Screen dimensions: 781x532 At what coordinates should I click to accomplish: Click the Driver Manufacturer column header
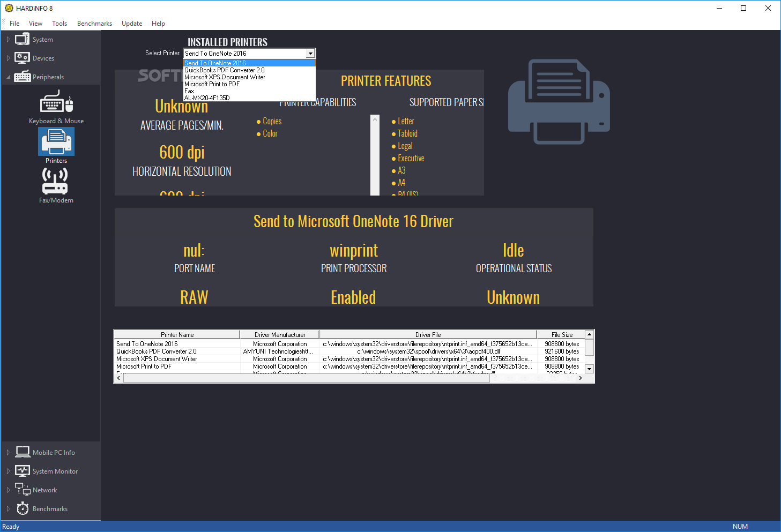pyautogui.click(x=280, y=334)
